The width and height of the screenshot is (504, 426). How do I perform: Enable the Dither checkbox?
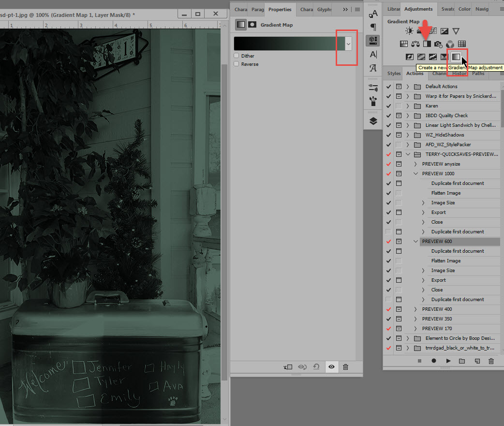click(237, 56)
